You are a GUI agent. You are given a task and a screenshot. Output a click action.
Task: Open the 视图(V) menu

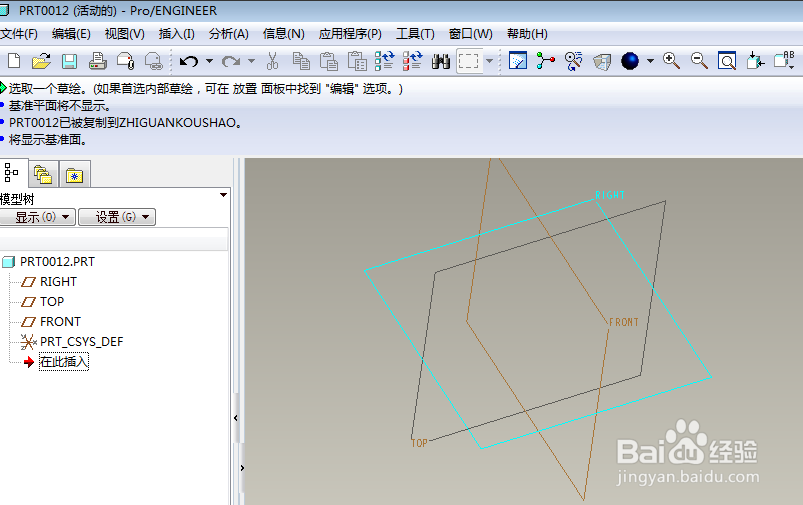[124, 34]
